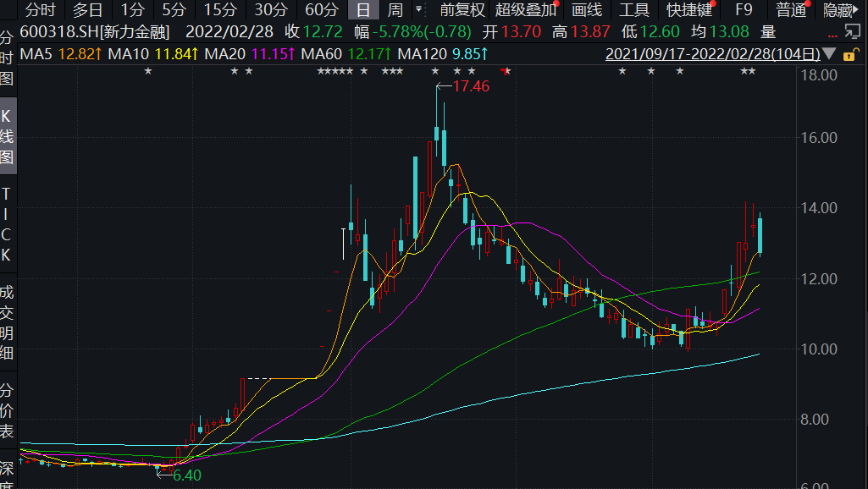Switch to the 分时 period tab
Image resolution: width=868 pixels, height=489 pixels.
pos(40,10)
